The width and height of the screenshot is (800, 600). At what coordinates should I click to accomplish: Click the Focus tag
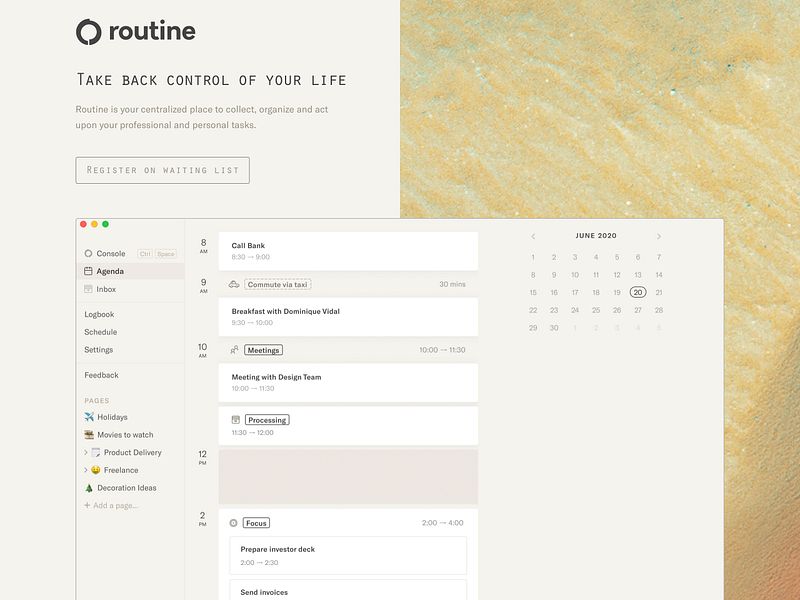click(256, 523)
